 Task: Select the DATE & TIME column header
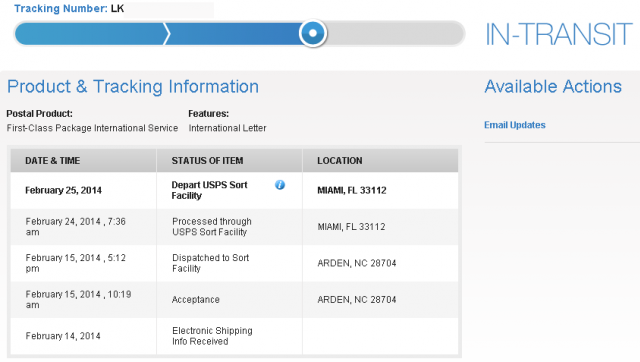click(53, 160)
